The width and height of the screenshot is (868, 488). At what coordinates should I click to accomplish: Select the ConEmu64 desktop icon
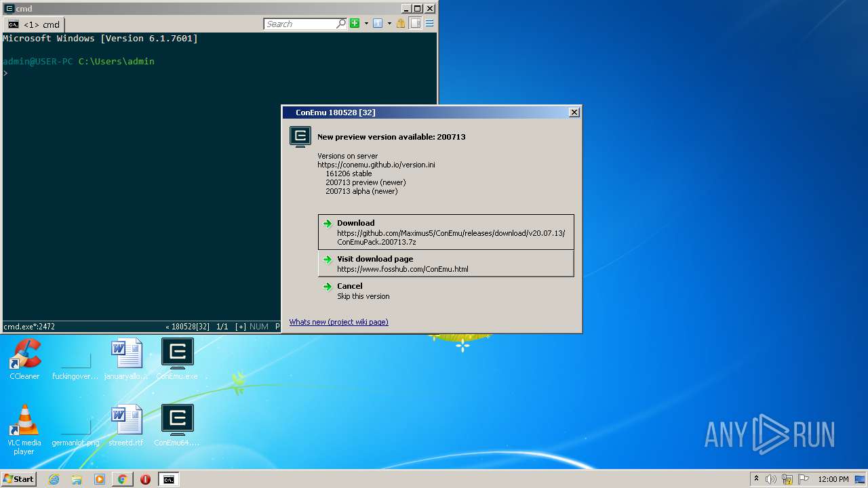click(x=177, y=426)
